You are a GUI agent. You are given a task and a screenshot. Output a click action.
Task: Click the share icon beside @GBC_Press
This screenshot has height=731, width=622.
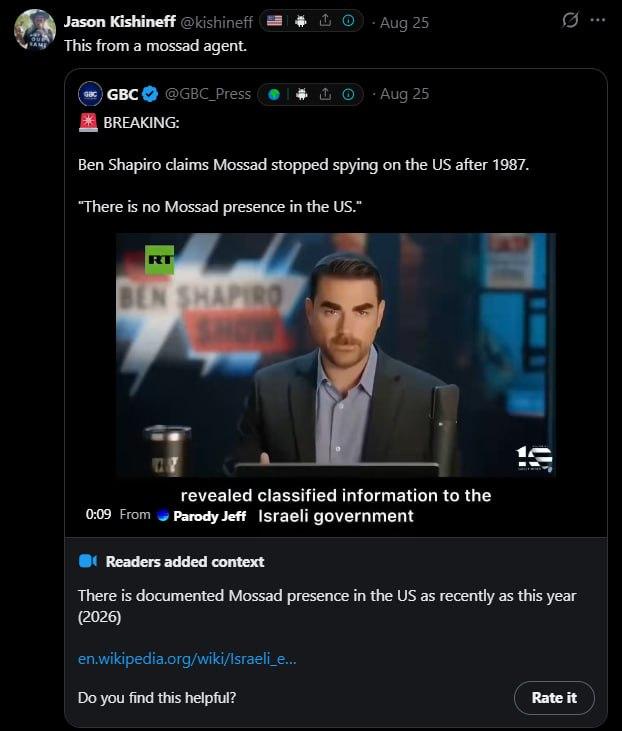pyautogui.click(x=325, y=95)
